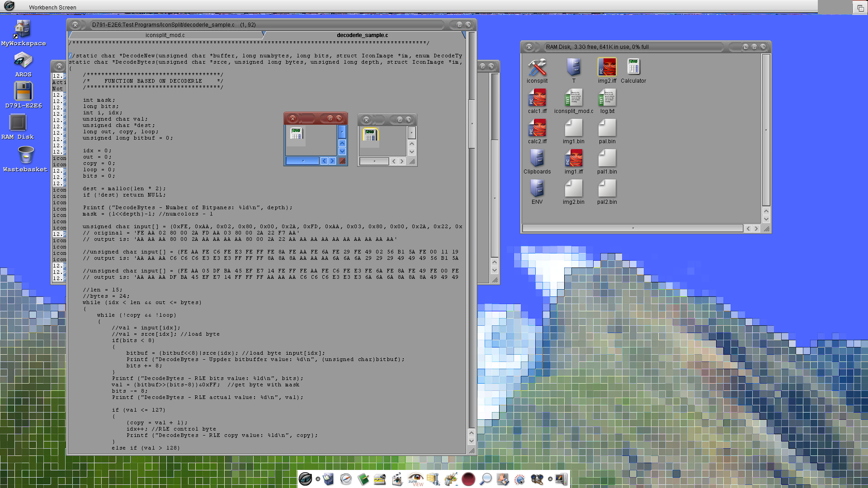The image size is (868, 488).
Task: Open the Calculator icon in RAM Disk window
Action: click(x=633, y=68)
